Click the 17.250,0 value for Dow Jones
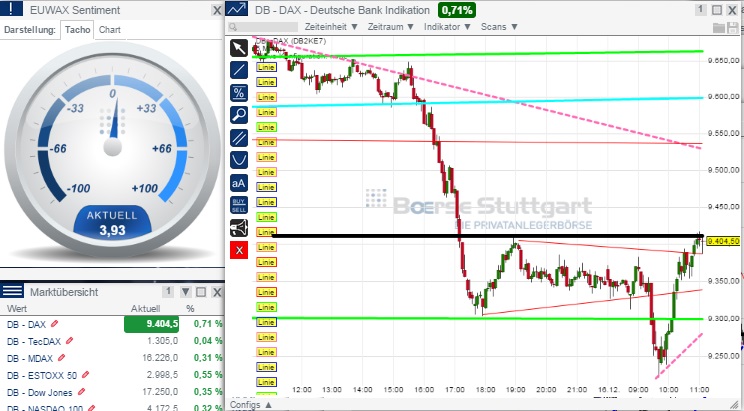The width and height of the screenshot is (744, 411). [x=160, y=392]
